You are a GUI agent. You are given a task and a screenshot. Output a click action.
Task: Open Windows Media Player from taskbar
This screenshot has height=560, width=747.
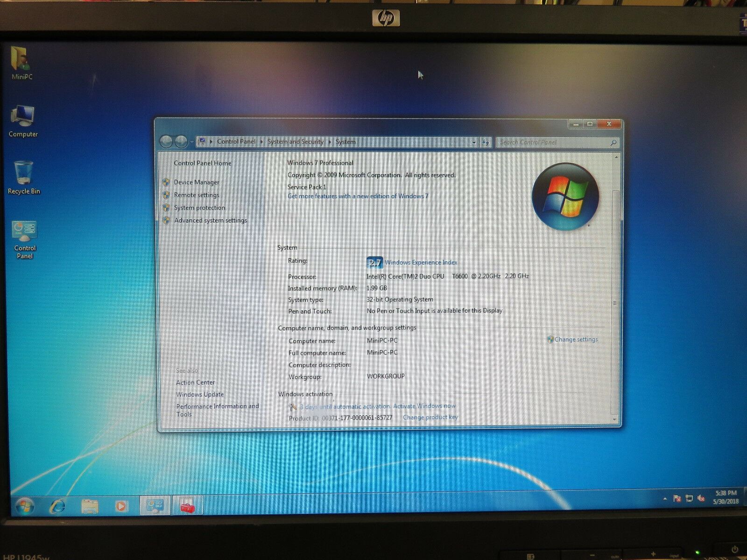(x=121, y=506)
